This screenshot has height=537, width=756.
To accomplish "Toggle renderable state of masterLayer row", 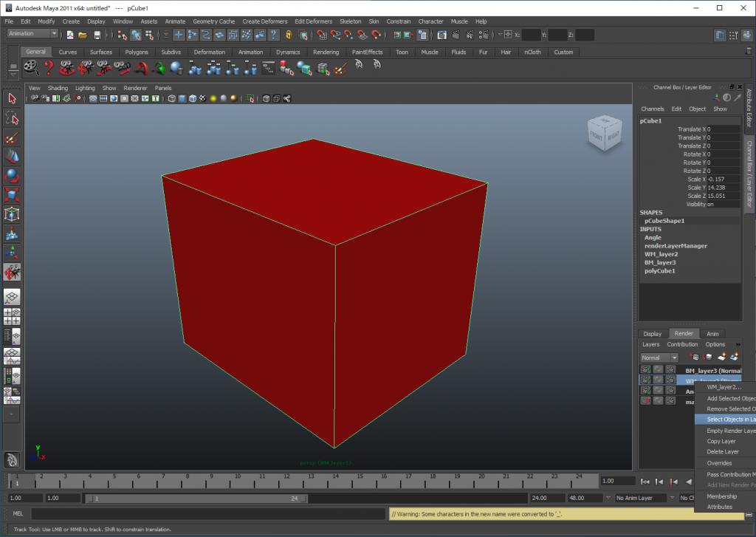I will click(645, 401).
